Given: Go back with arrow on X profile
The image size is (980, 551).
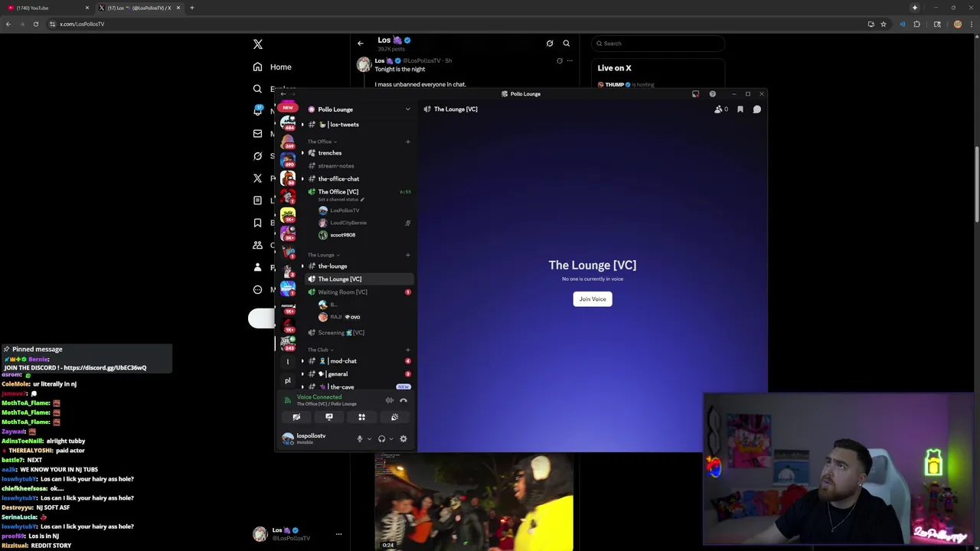Looking at the screenshot, I should point(361,44).
